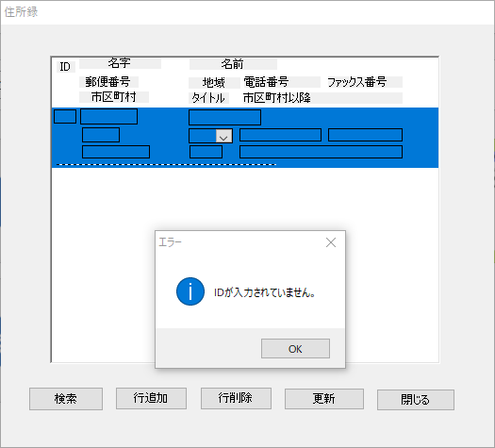Select the 郵便番号 input field

click(101, 135)
